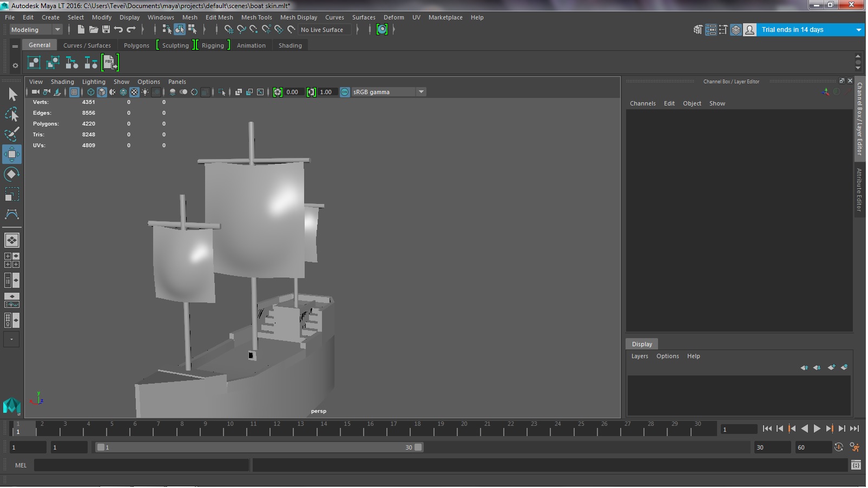
Task: Open the Mesh Tools menu
Action: tap(256, 17)
